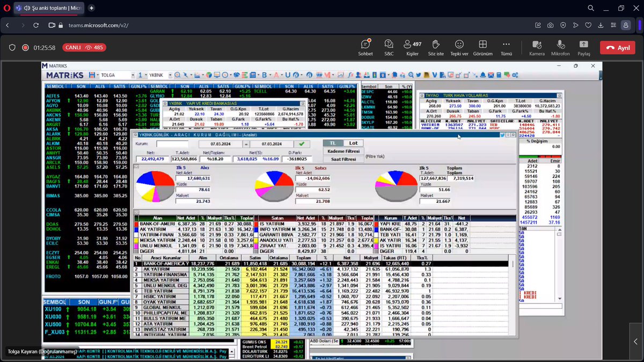
Task: Toggle the Mikrofon in Teams
Action: click(x=560, y=47)
